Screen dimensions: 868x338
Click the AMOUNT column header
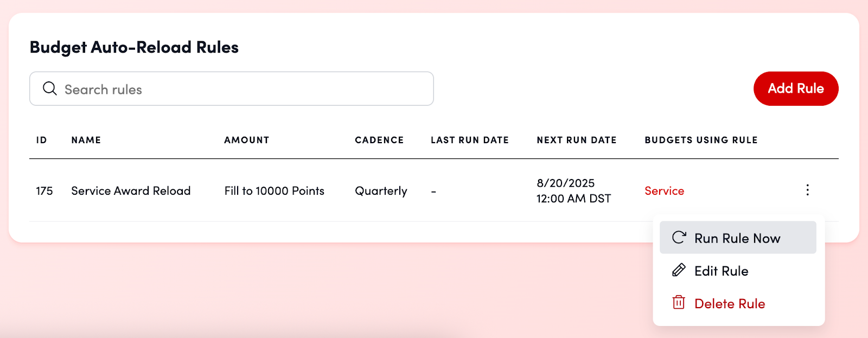click(247, 140)
